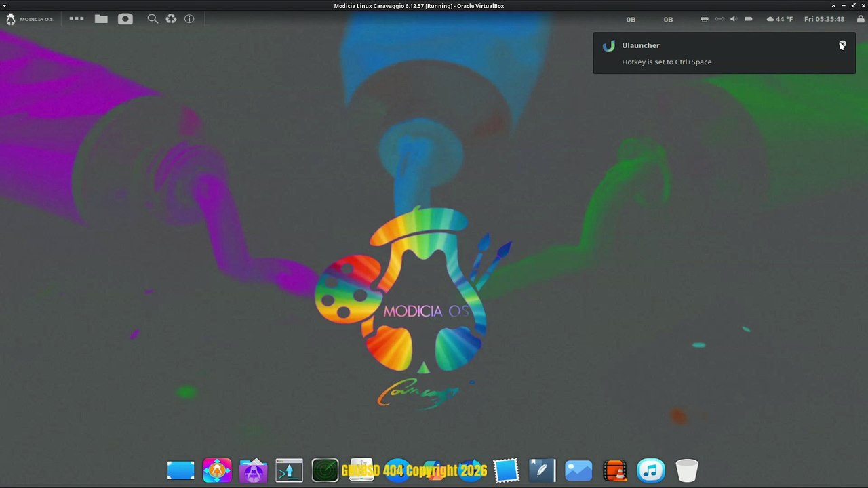868x488 pixels.
Task: Click the first 0B network speed readout
Action: [631, 20]
